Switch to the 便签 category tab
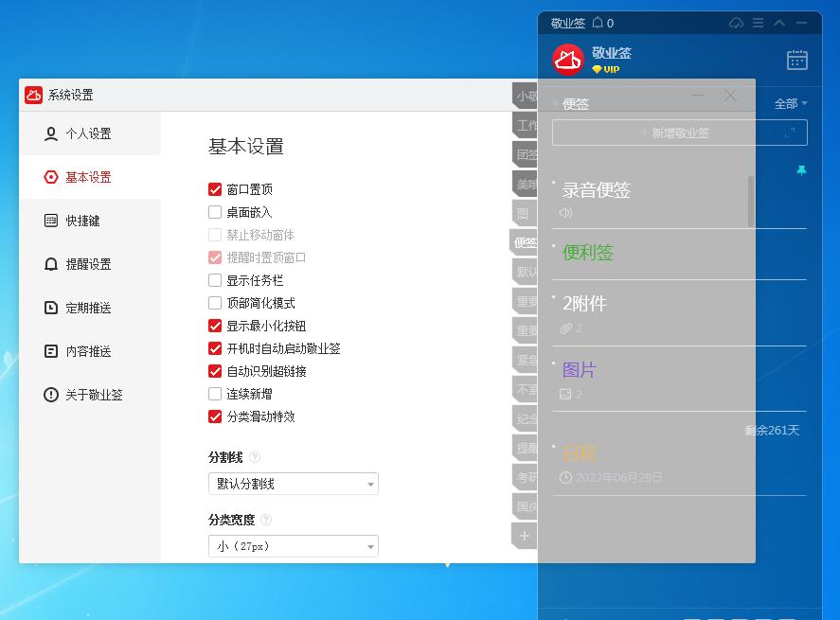The width and height of the screenshot is (840, 620). click(x=524, y=242)
